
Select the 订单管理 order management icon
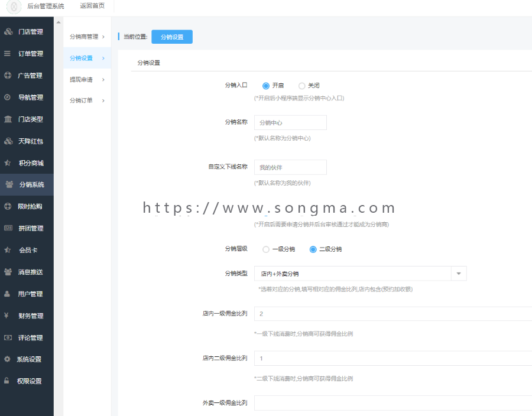click(x=7, y=53)
